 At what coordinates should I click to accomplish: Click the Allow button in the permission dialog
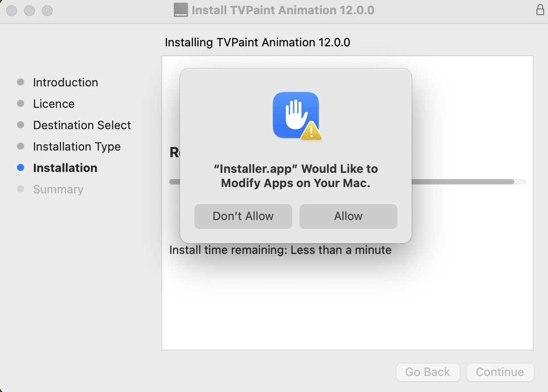click(348, 216)
